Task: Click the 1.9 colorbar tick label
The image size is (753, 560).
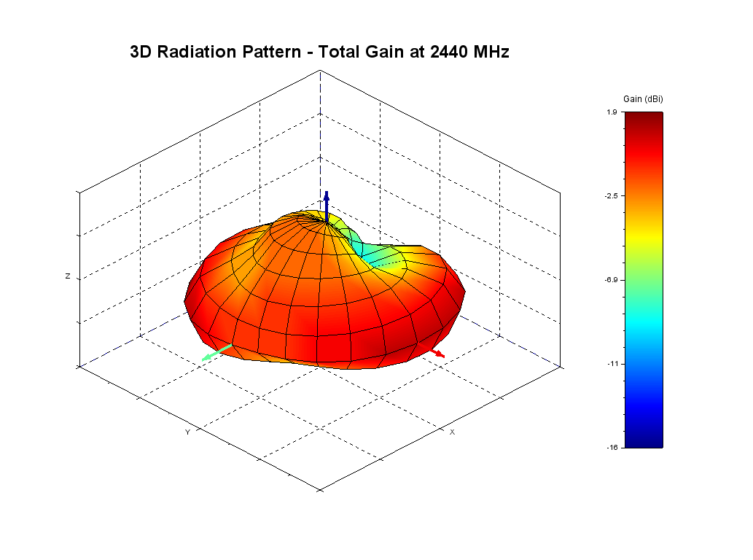Action: [612, 112]
